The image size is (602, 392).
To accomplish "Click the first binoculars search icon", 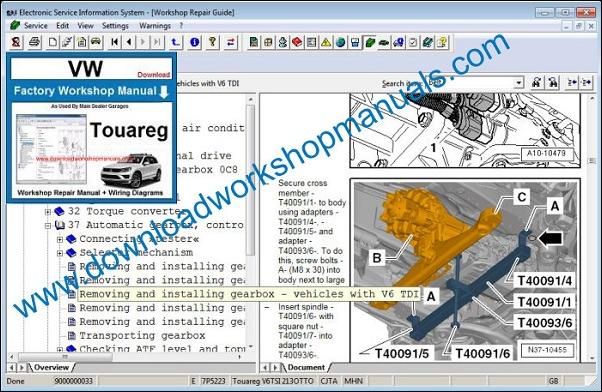I will click(x=536, y=82).
